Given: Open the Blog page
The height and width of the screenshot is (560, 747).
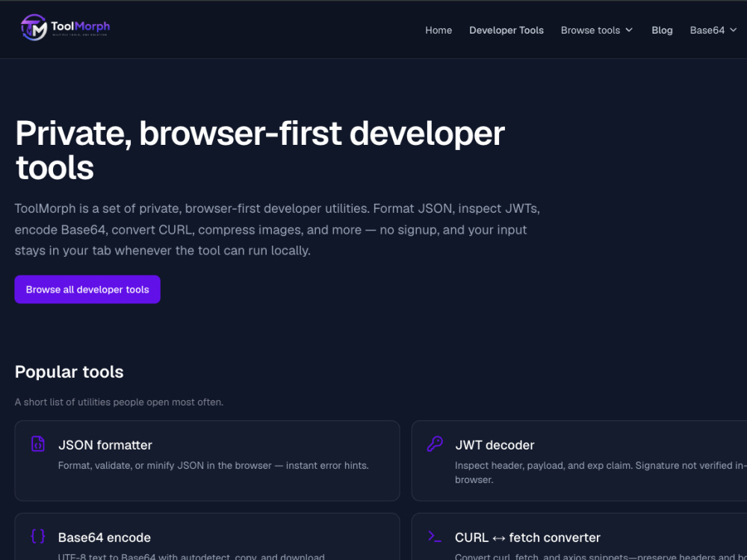Looking at the screenshot, I should (x=662, y=30).
